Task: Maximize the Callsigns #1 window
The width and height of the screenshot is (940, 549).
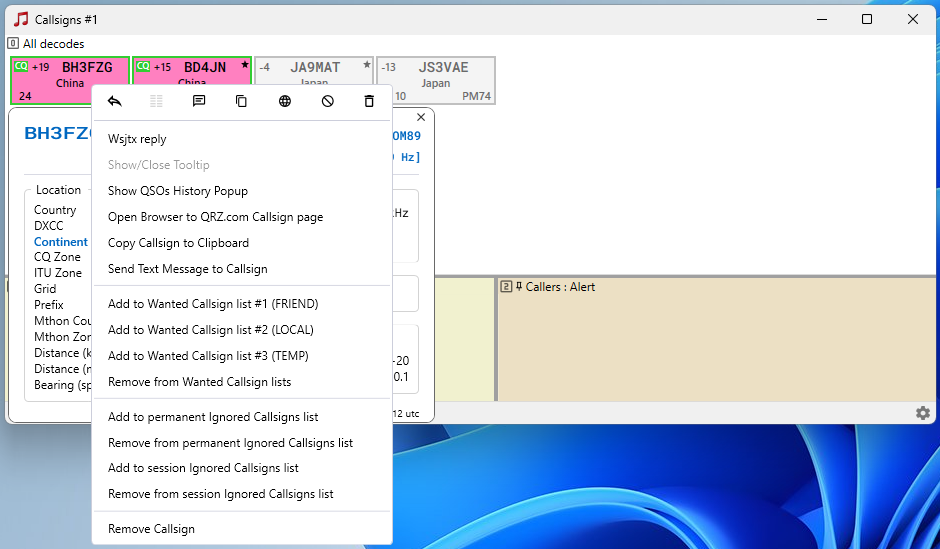Action: [x=867, y=19]
